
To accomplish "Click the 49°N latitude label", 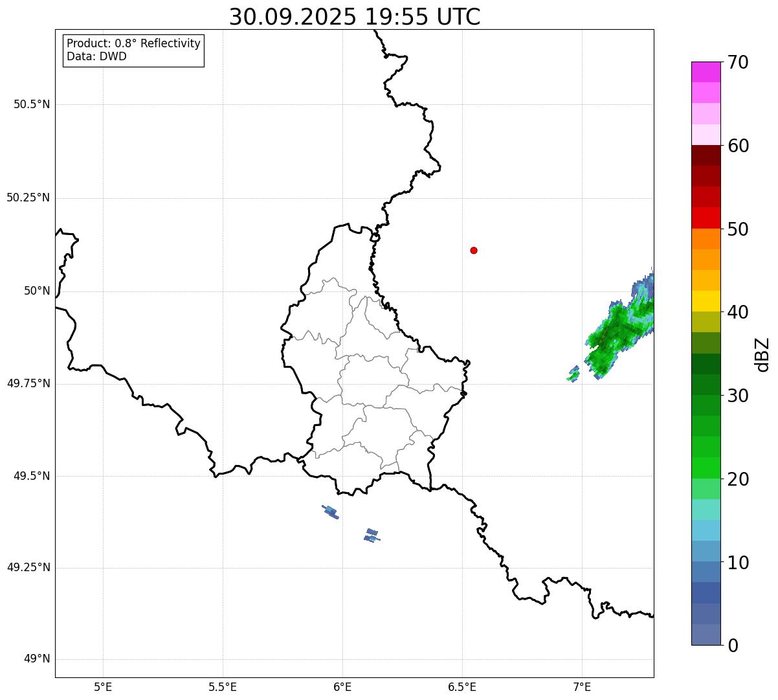I will click(37, 659).
